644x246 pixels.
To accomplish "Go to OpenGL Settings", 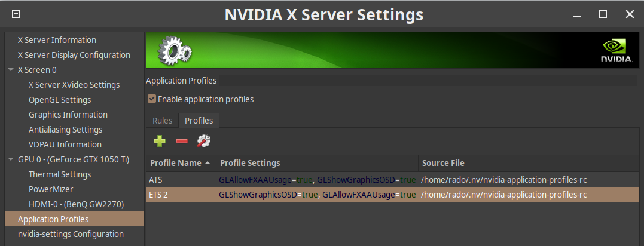I will click(60, 100).
